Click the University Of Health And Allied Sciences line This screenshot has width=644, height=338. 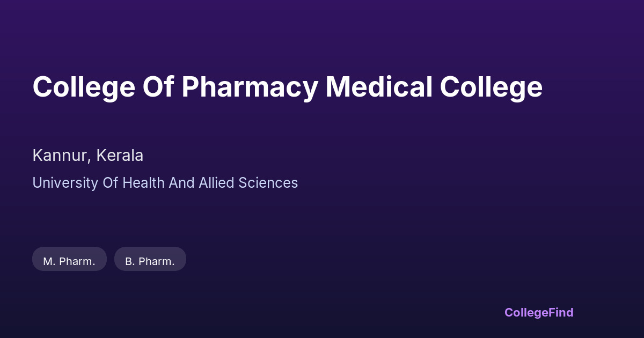tap(165, 183)
